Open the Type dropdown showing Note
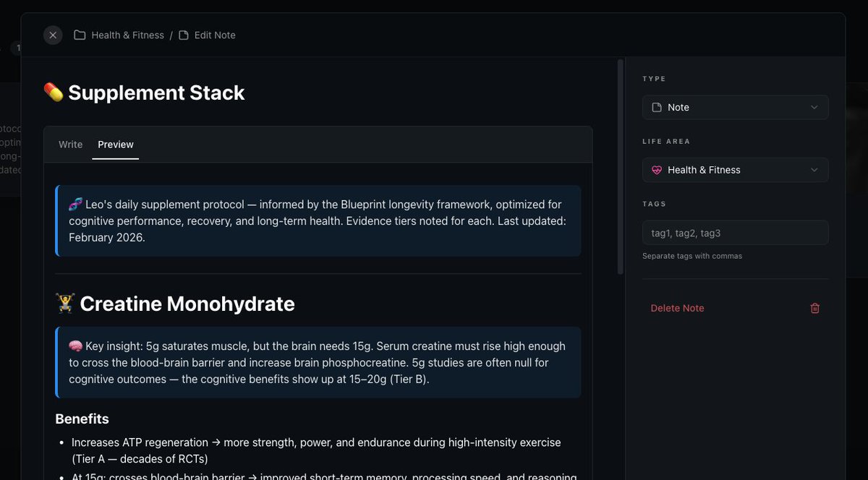 (735, 107)
